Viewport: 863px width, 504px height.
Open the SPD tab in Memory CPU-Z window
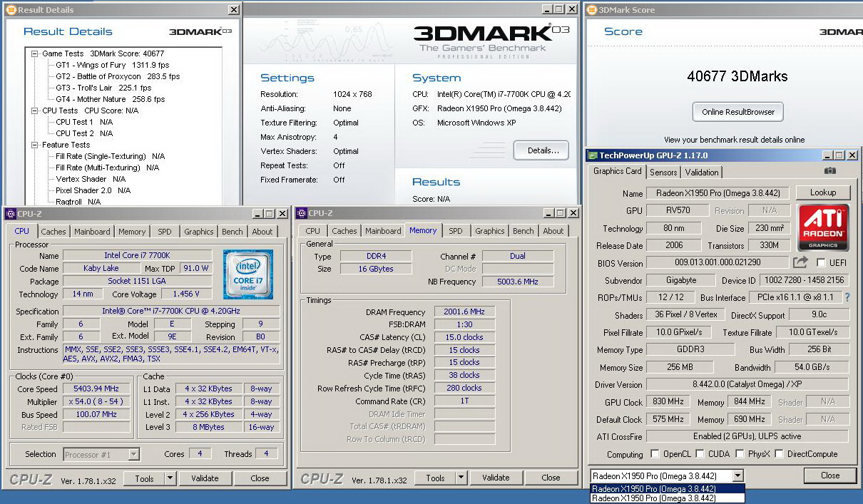coord(456,231)
